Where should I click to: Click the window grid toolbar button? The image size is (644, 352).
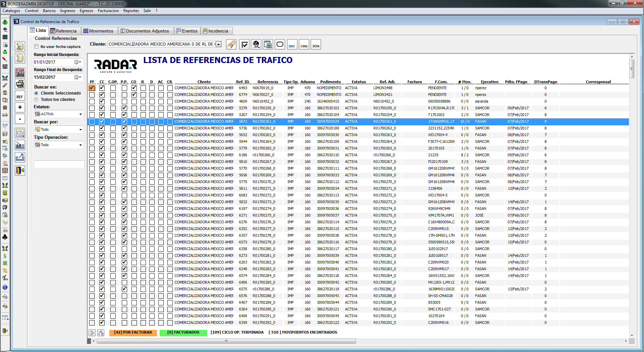point(268,45)
